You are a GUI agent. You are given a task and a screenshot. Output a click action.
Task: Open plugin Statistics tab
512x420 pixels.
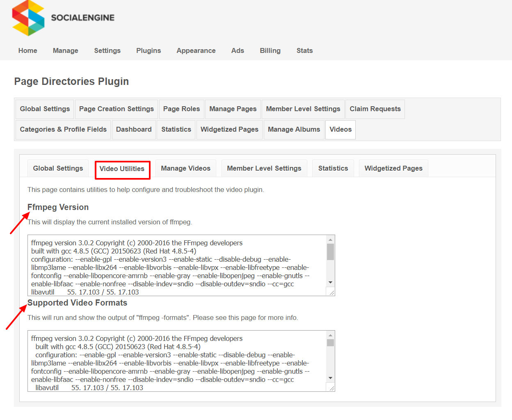tap(176, 130)
